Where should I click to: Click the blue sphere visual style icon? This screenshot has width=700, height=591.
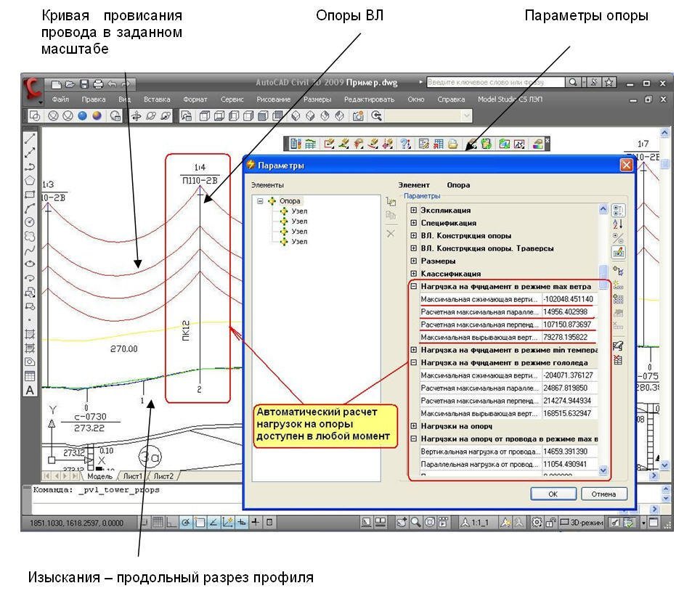click(x=82, y=116)
